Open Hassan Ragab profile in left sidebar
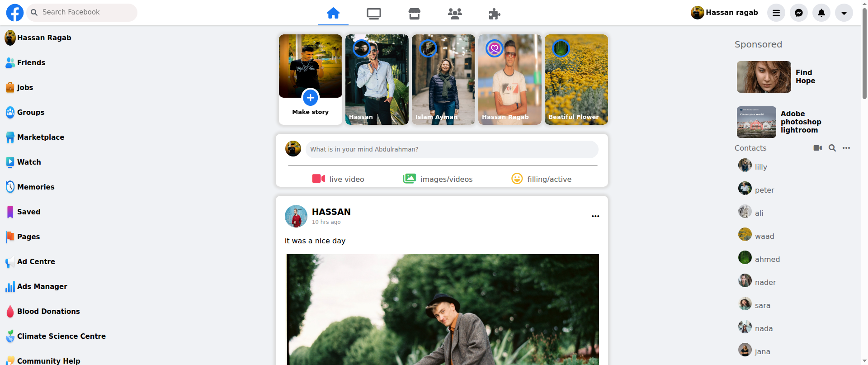 pos(38,38)
